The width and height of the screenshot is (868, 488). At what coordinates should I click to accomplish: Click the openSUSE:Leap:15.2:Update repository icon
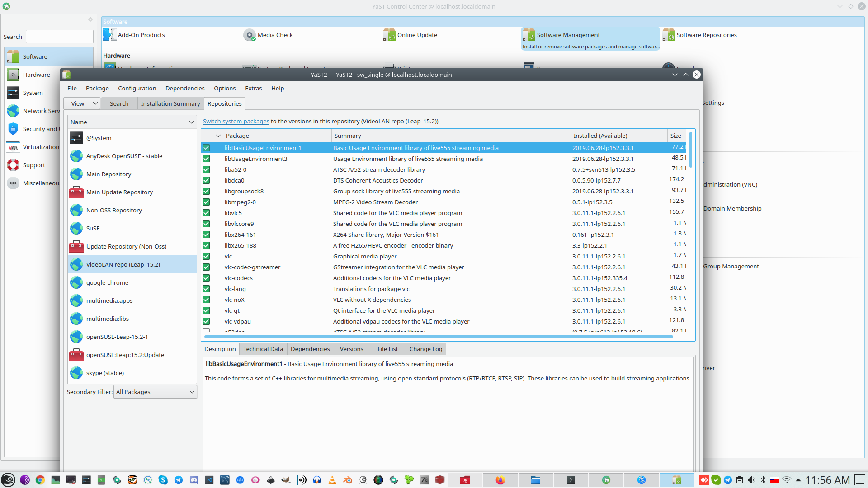point(76,355)
